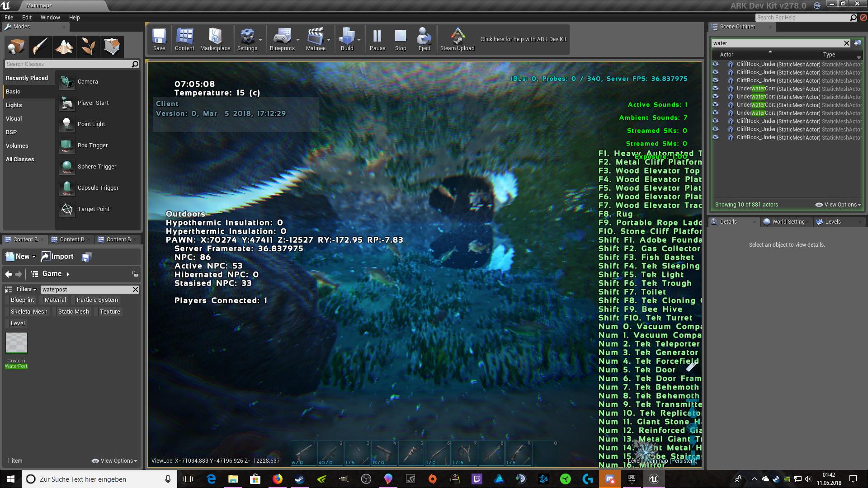Go back in Content Browser history
868x488 pixels.
pyautogui.click(x=8, y=274)
